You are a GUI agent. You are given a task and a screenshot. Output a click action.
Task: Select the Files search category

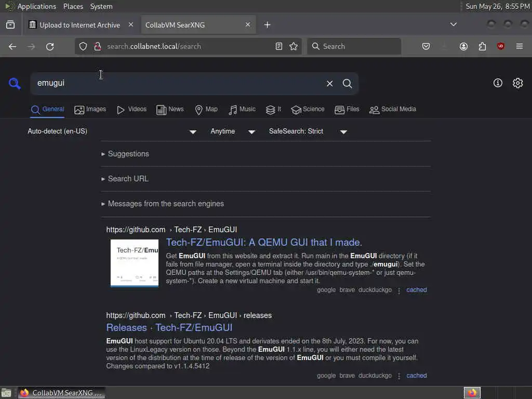point(347,109)
